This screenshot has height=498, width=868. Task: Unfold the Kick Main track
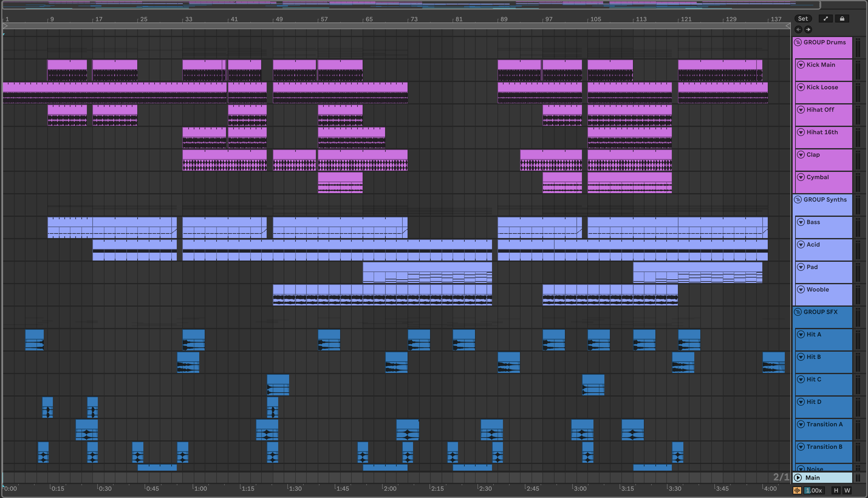[801, 65]
